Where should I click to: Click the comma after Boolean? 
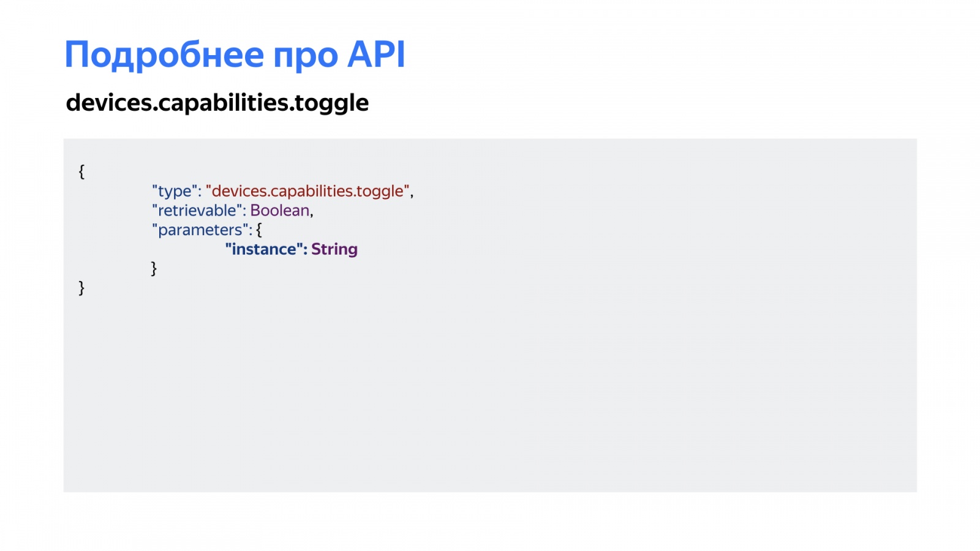click(312, 213)
